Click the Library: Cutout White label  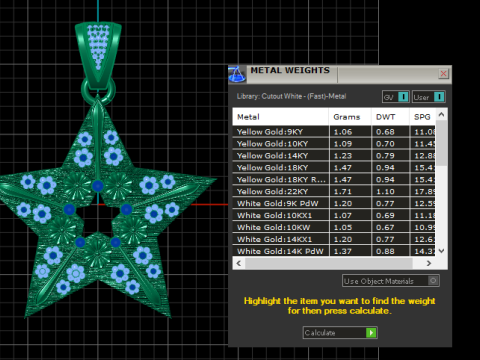pos(291,96)
